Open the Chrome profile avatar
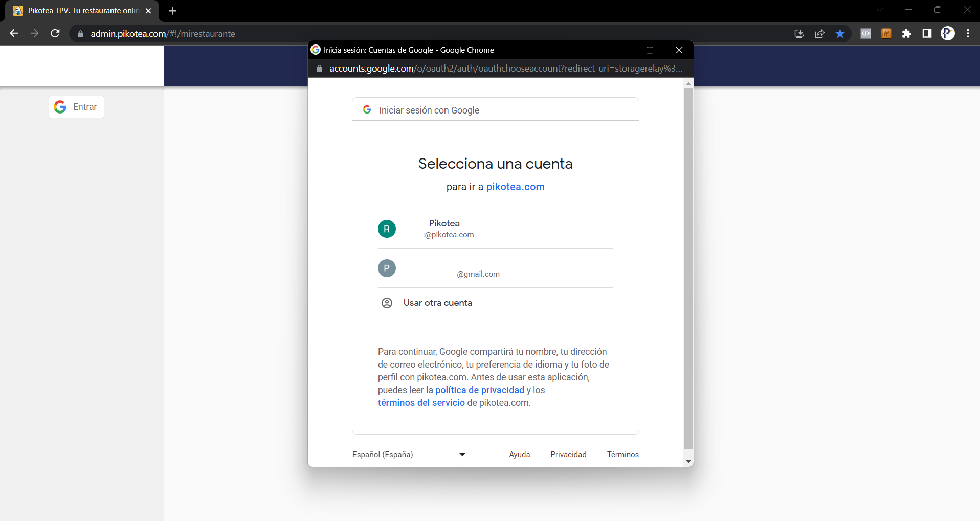980x521 pixels. coord(948,34)
